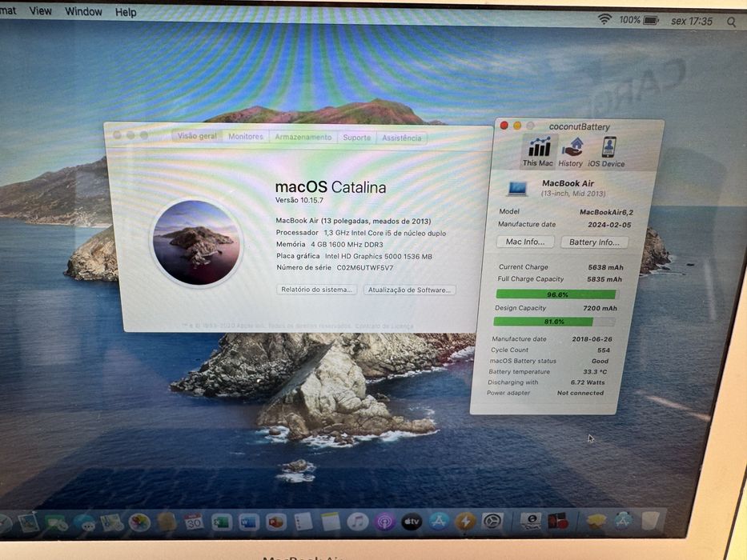Click the battery icon in the menu bar
Image resolution: width=747 pixels, height=560 pixels.
[x=651, y=21]
